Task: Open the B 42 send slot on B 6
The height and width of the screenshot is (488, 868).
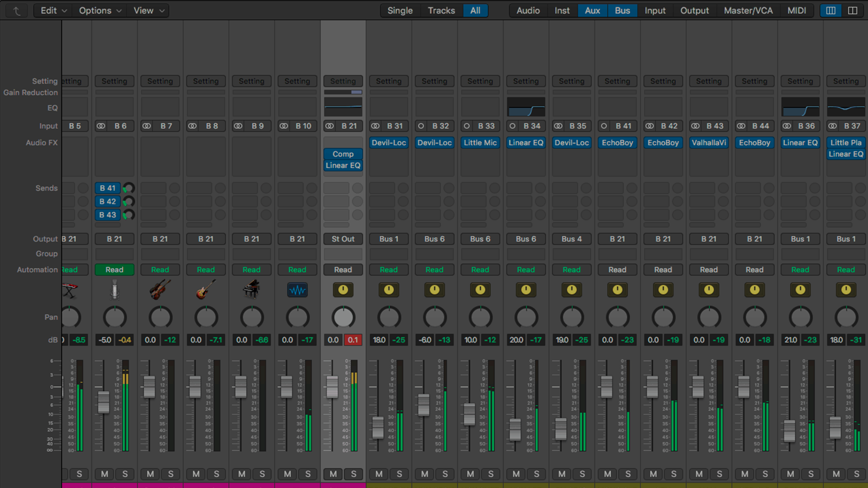Action: click(108, 202)
